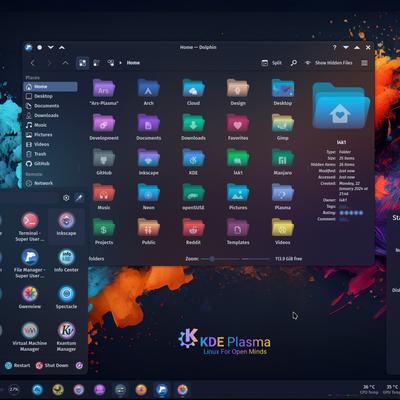Expand the breadcrumb arrow before Home
This screenshot has width=400, height=400.
point(120,63)
